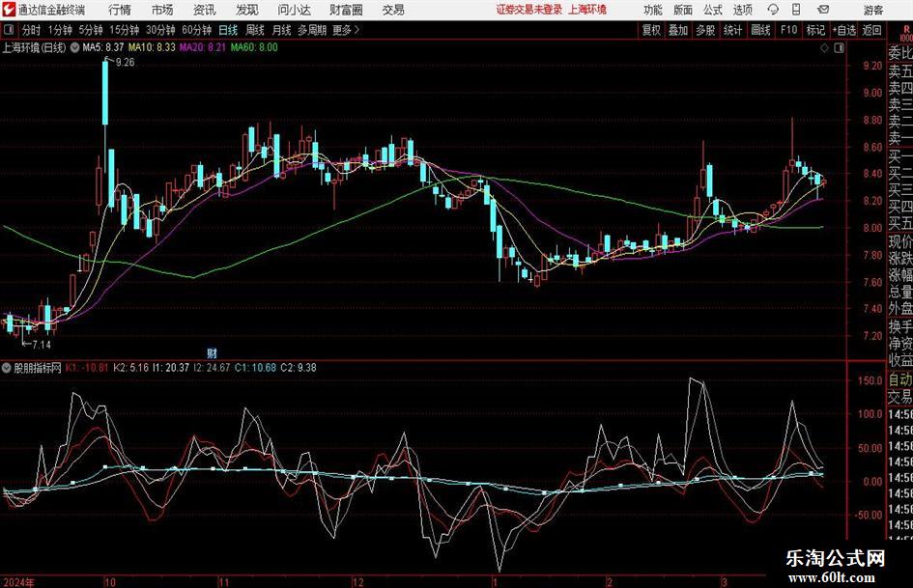
Task: Click the 委比 label in right panel
Action: tap(900, 53)
